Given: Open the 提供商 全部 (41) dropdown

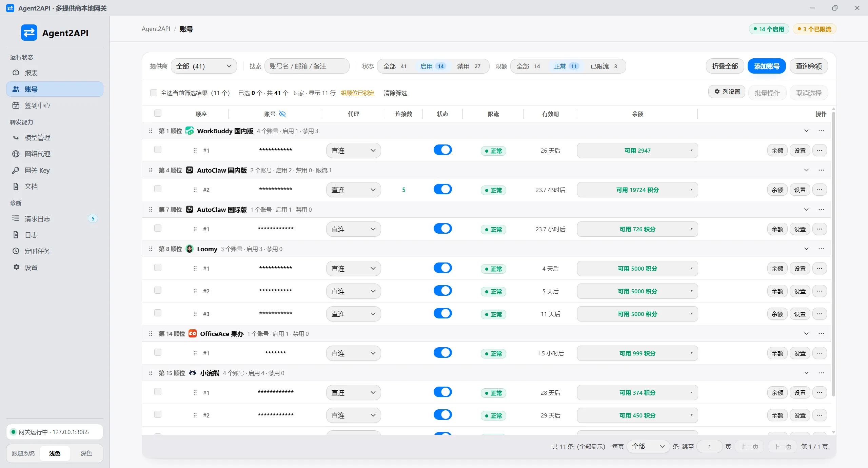Looking at the screenshot, I should (x=204, y=66).
